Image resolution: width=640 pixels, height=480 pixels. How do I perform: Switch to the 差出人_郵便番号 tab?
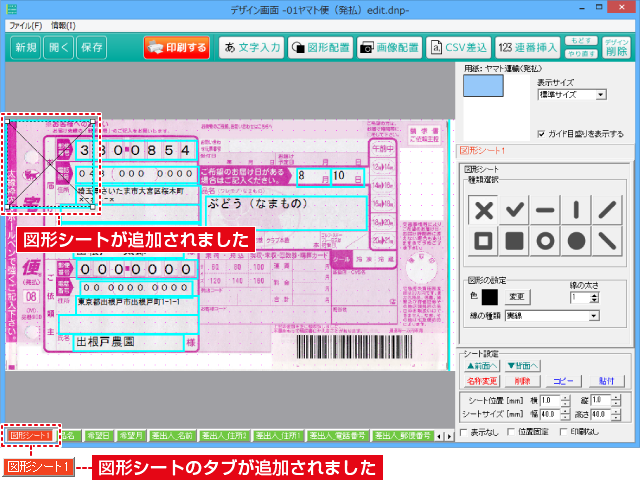pos(402,436)
